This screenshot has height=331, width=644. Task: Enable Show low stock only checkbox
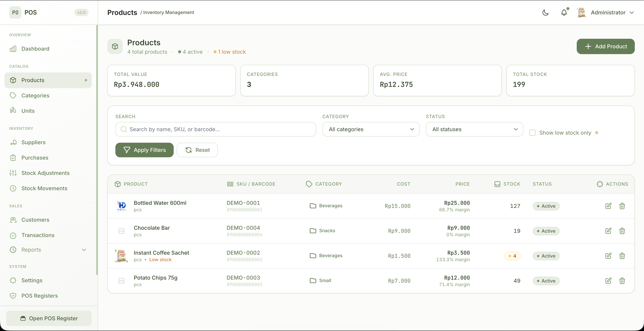532,133
